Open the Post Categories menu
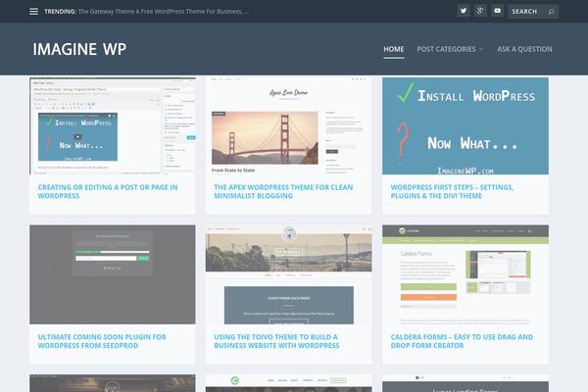The height and width of the screenshot is (392, 588). point(446,49)
